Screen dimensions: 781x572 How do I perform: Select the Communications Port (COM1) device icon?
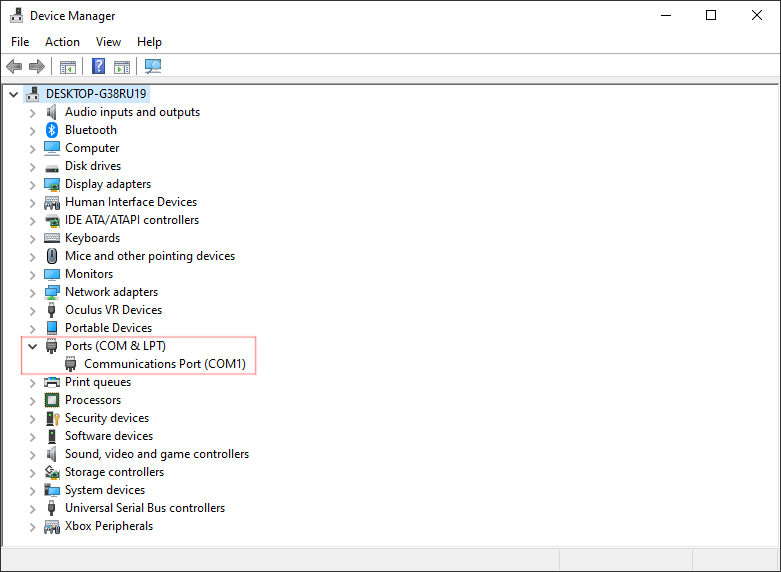point(71,364)
